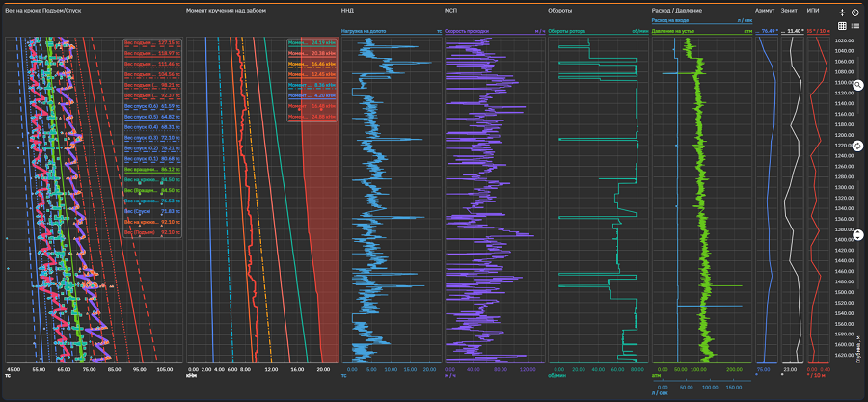
Task: Toggle the 'Вес (Спуск) 71.83 тс' legend entry
Action: pos(152,211)
